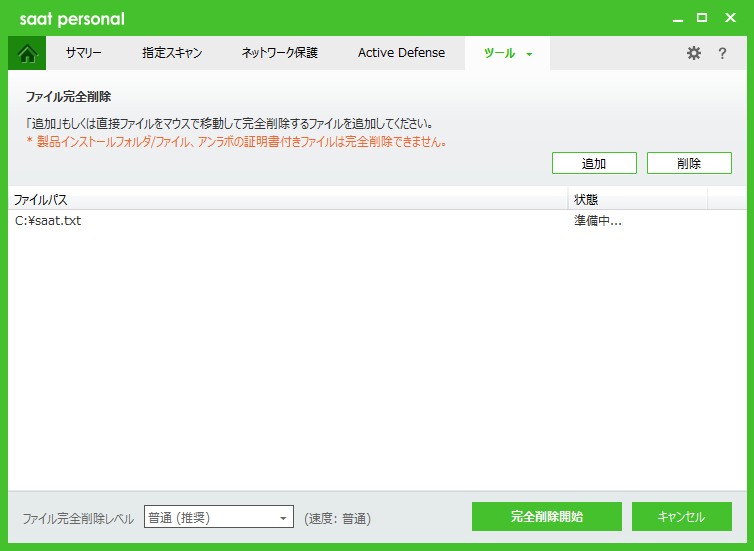This screenshot has width=754, height=551.
Task: Click the ファイル完全削除 heading text
Action: coord(68,97)
